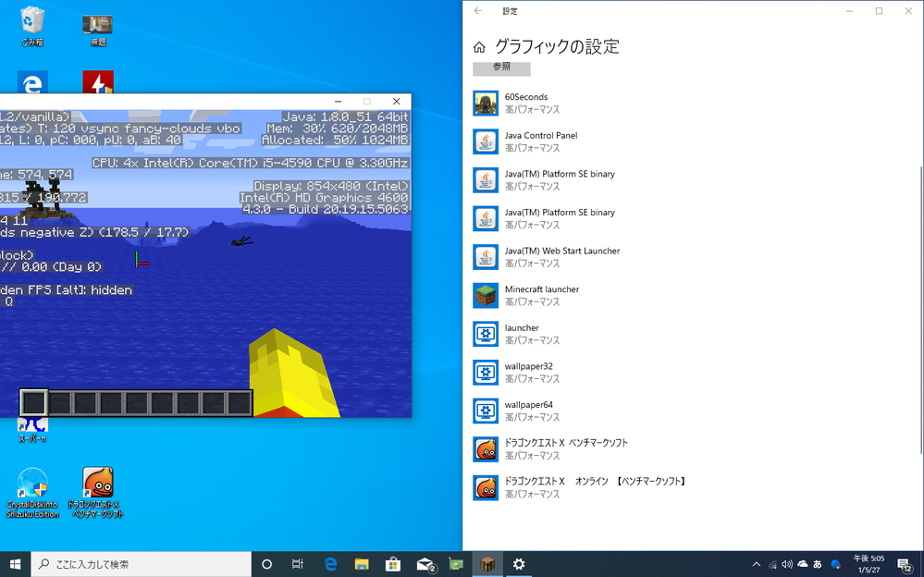This screenshot has width=924, height=577.
Task: Launch Edge from the taskbar
Action: point(330,564)
